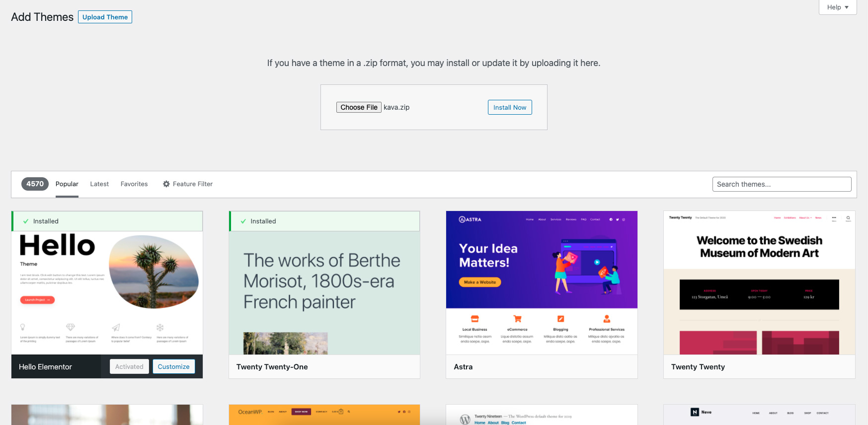Screen dimensions: 868x425
Task: Click the green checkmark on Hello Elementor
Action: pyautogui.click(x=26, y=221)
